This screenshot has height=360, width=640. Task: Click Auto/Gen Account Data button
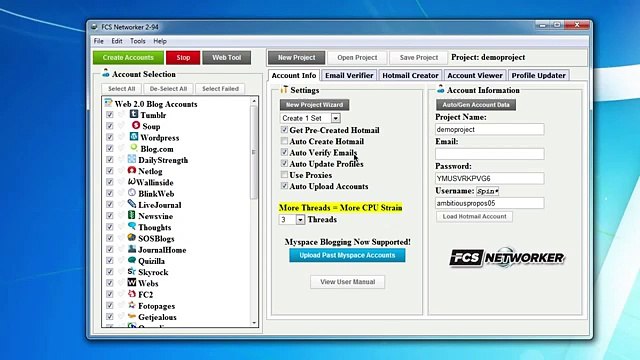(476, 105)
